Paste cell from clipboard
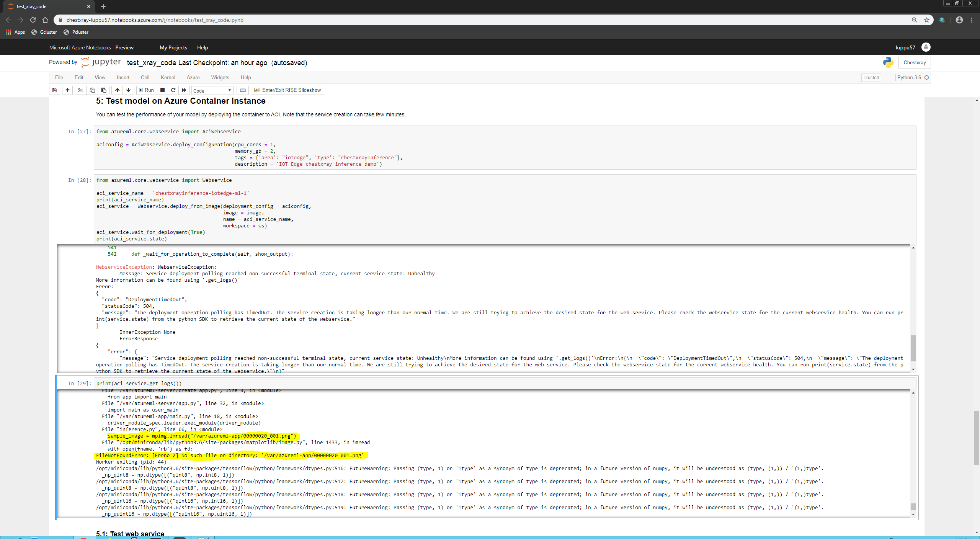Viewport: 980px width, 539px height. pos(103,90)
